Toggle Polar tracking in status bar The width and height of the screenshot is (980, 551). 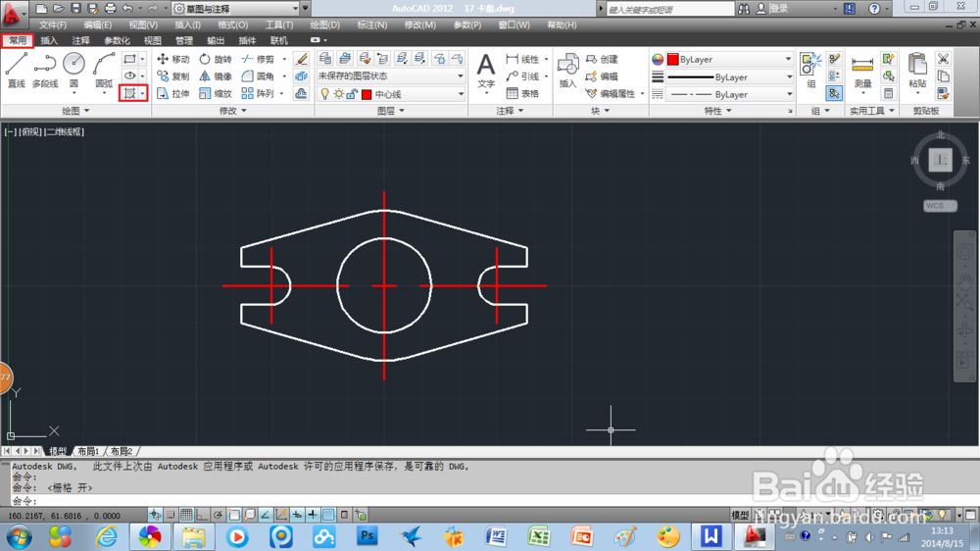click(218, 516)
